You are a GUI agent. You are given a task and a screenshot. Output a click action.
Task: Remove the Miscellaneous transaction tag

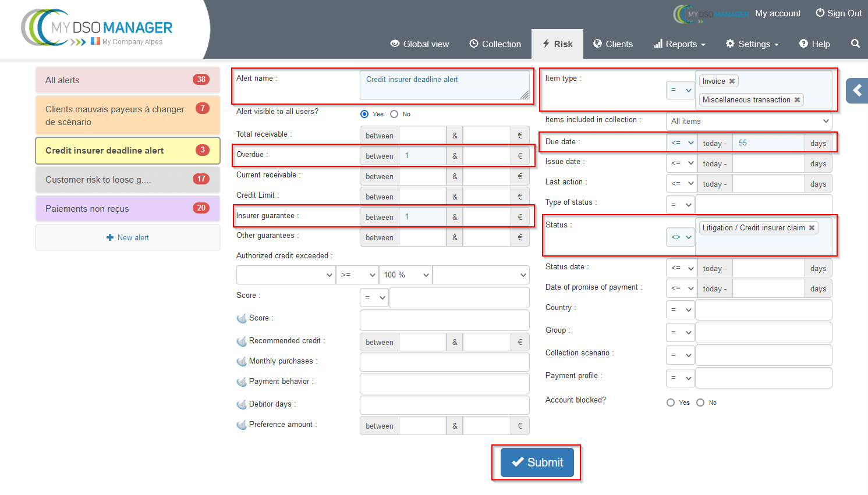click(x=797, y=100)
